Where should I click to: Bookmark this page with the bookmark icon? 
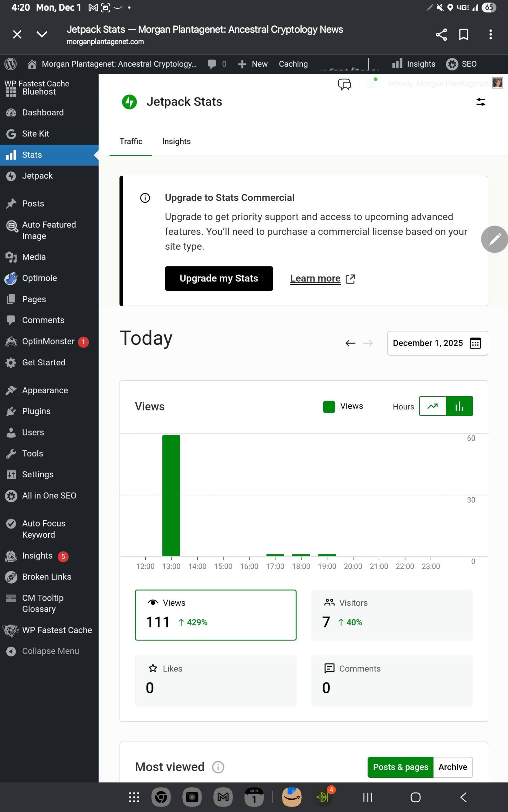464,34
